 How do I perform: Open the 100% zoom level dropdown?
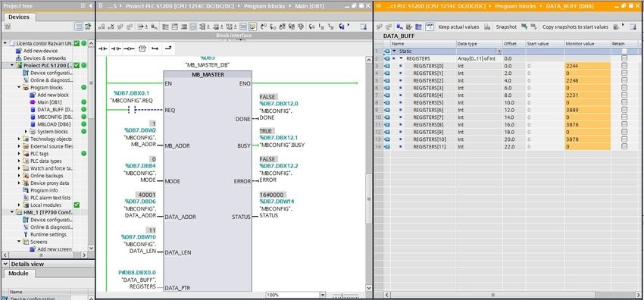tap(323, 295)
